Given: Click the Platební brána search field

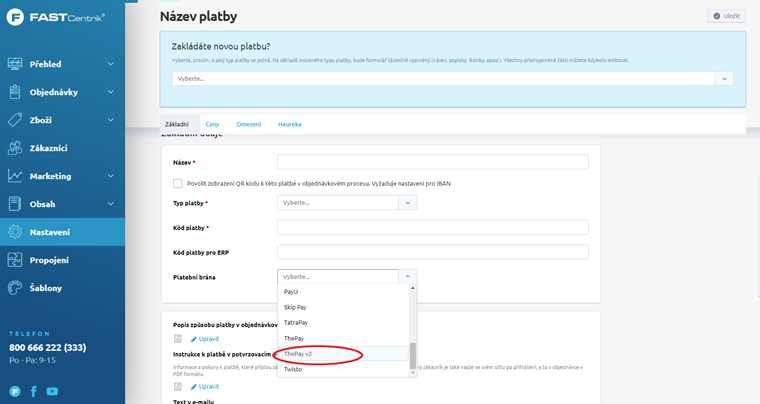Looking at the screenshot, I should [338, 277].
